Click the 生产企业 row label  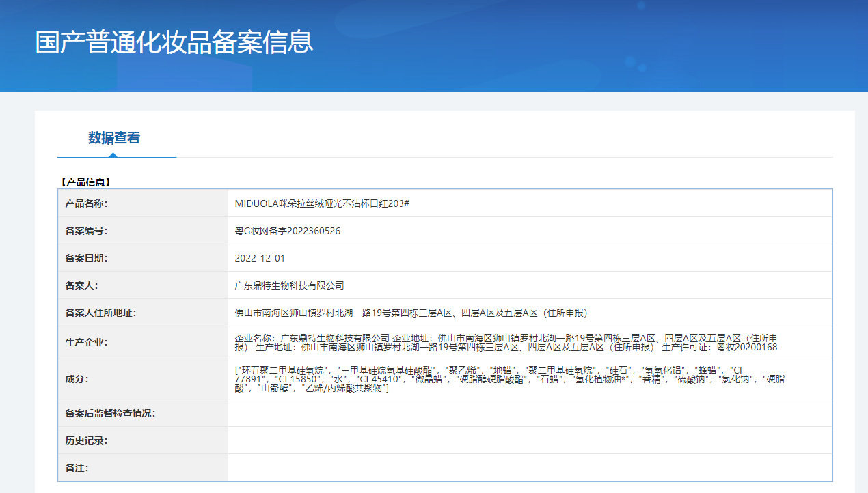(86, 342)
